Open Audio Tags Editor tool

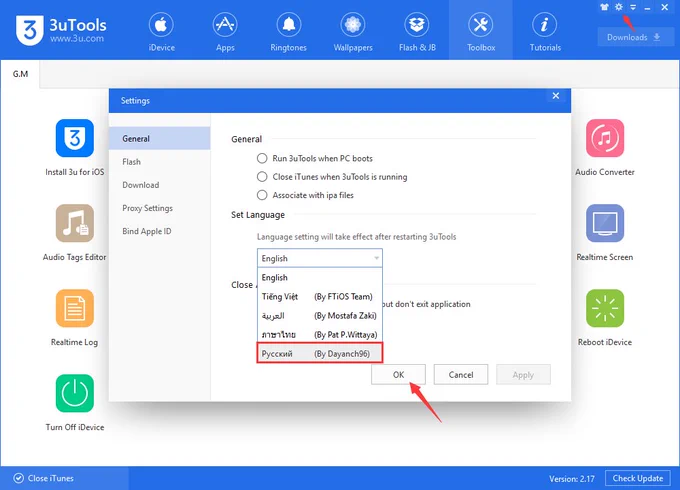pos(75,233)
